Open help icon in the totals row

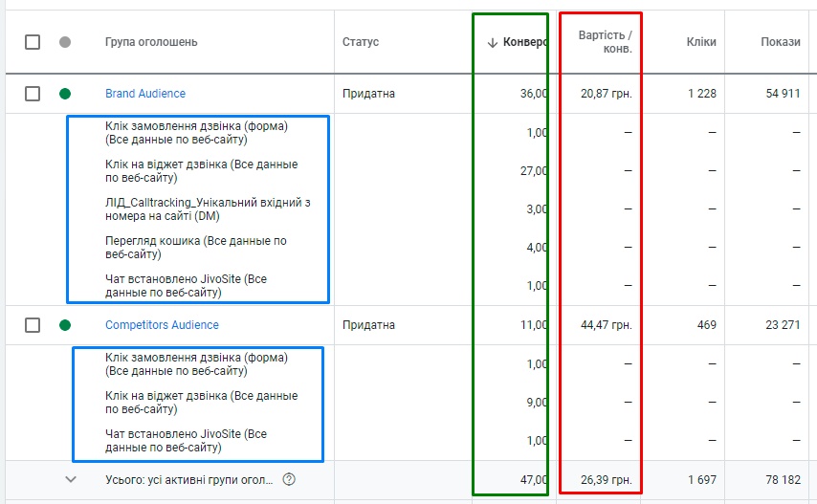(x=289, y=480)
